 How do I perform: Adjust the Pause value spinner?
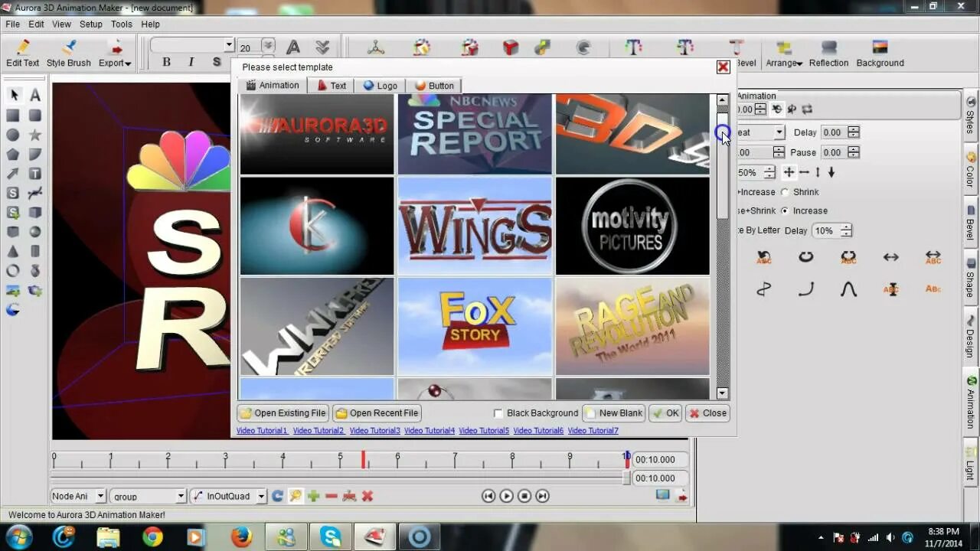pos(854,152)
